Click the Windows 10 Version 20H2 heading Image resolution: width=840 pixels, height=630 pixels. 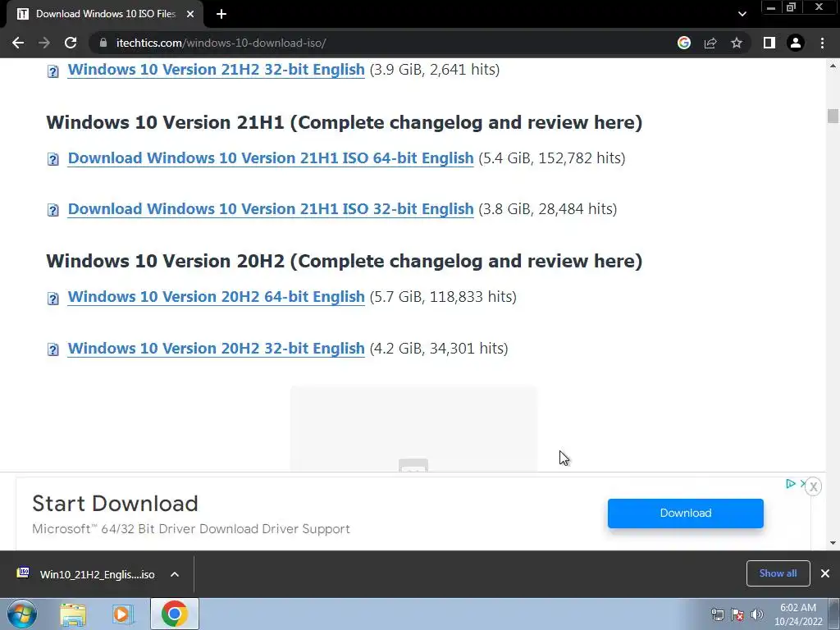pos(344,261)
